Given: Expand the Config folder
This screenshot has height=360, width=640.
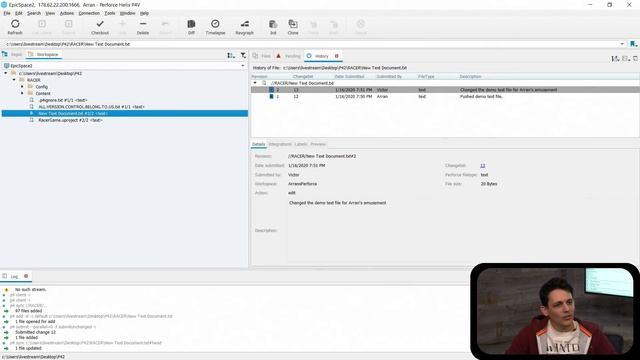Looking at the screenshot, I should point(22,87).
